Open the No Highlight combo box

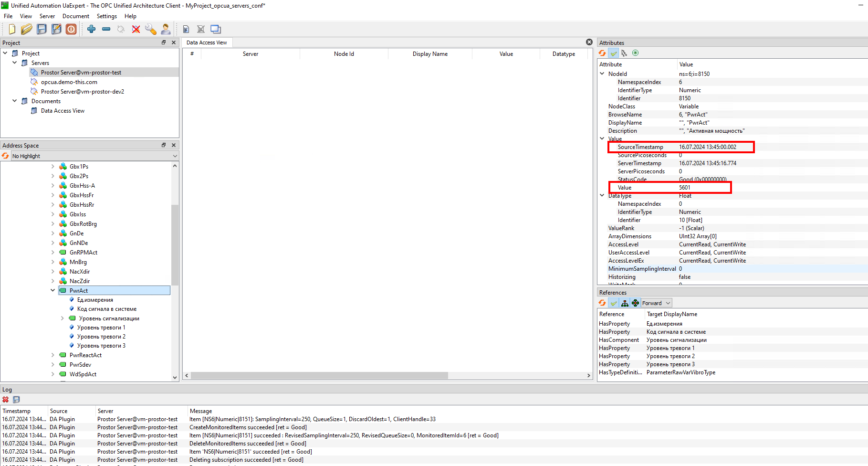tap(94, 156)
